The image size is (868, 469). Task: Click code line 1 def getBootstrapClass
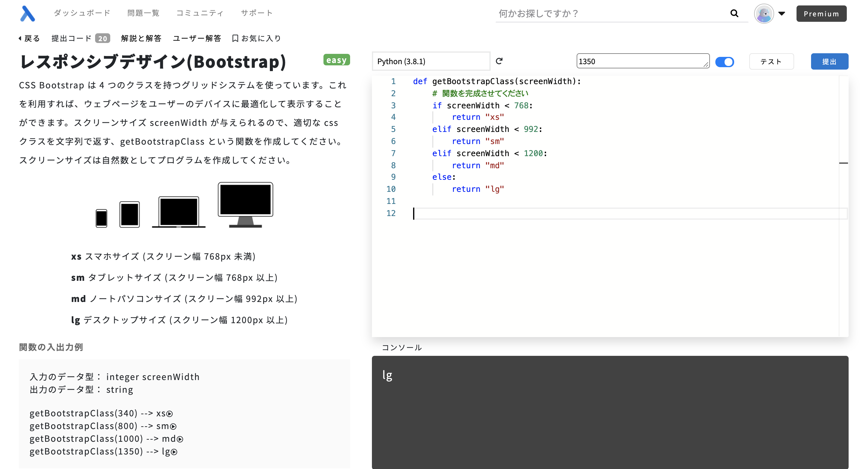pos(497,81)
